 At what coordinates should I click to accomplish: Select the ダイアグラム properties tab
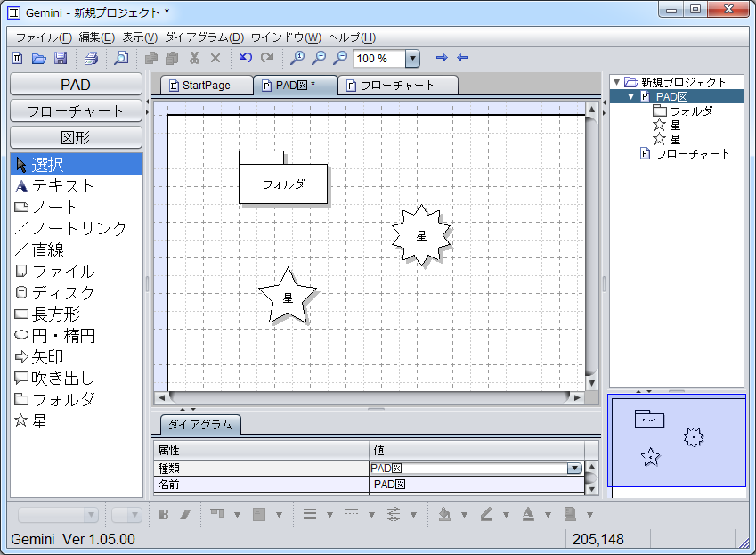[200, 425]
